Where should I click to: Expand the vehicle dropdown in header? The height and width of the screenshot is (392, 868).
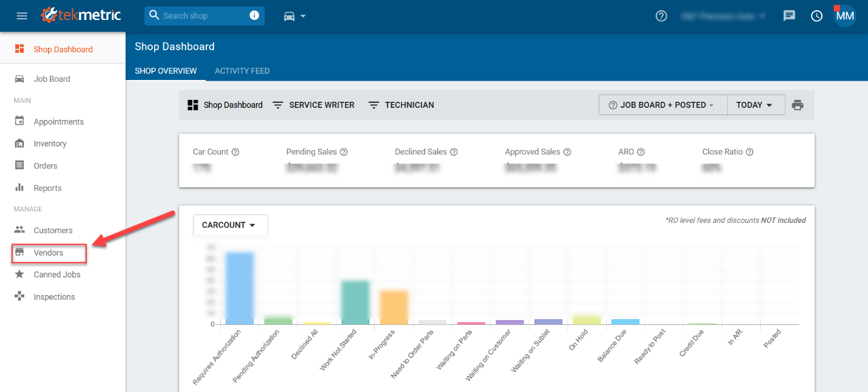point(295,16)
